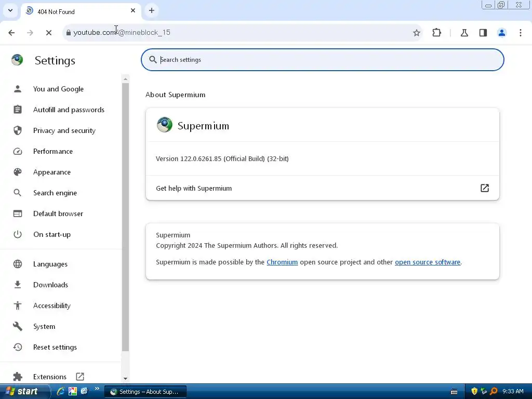Screen dimensions: 532x399
Task: Click the security shield tray icon
Action: [474, 392]
